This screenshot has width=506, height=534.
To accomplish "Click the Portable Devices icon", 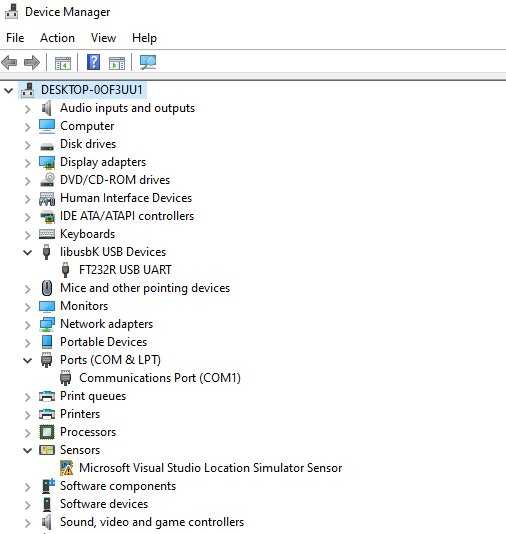I will pos(47,342).
